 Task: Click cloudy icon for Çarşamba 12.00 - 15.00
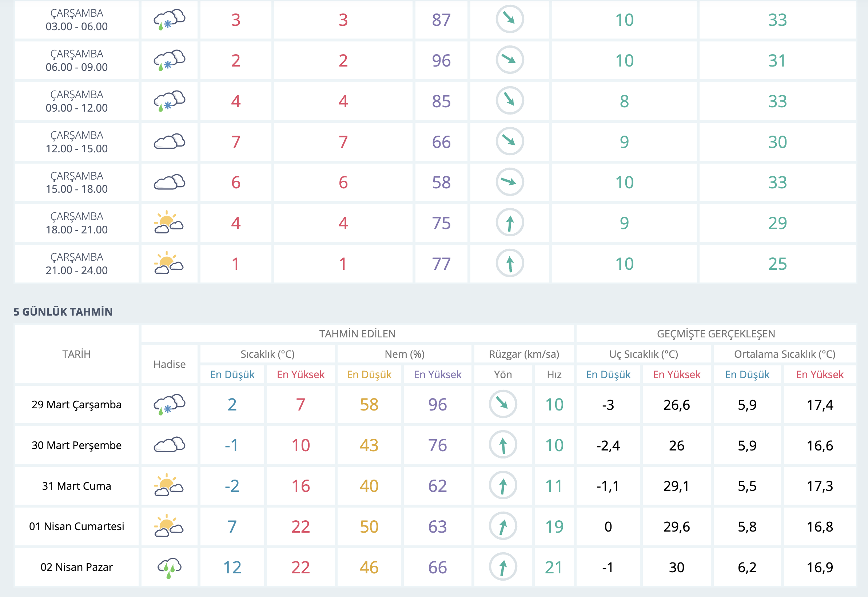(169, 142)
